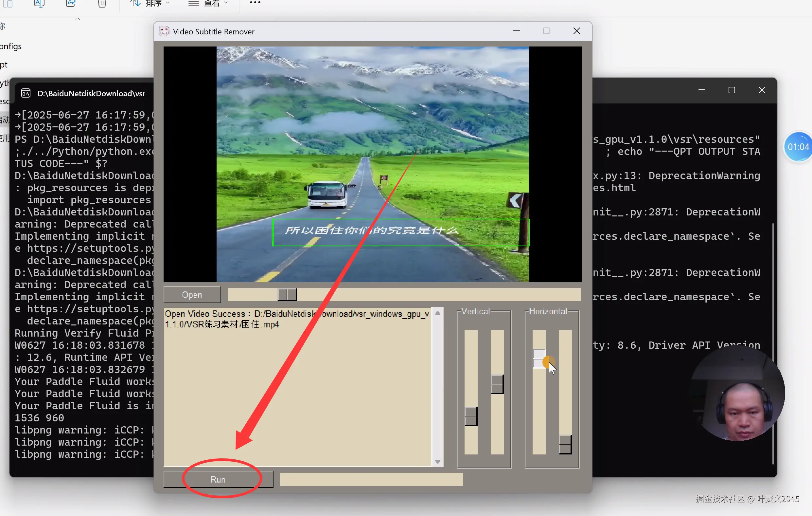Viewport: 812px width, 516px height.
Task: Click the Share icon in Explorer toolbar
Action: (70, 3)
